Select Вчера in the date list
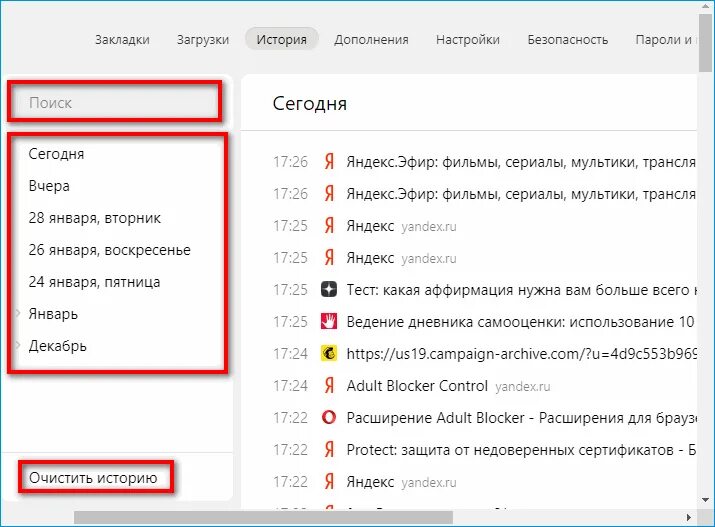The height and width of the screenshot is (527, 715). pyautogui.click(x=49, y=186)
